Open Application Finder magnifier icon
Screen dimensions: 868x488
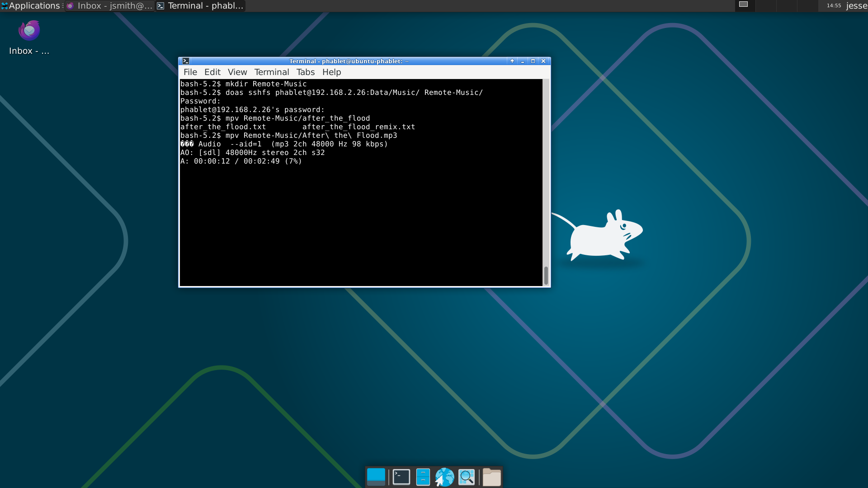pyautogui.click(x=467, y=477)
